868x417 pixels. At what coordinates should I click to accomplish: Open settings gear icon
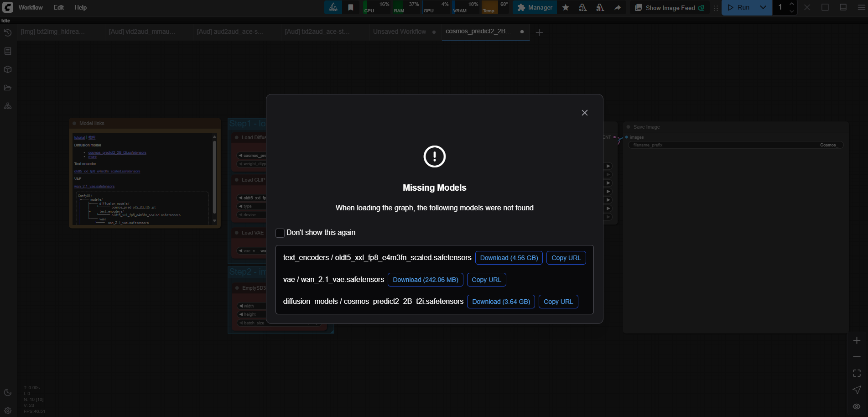[8, 410]
